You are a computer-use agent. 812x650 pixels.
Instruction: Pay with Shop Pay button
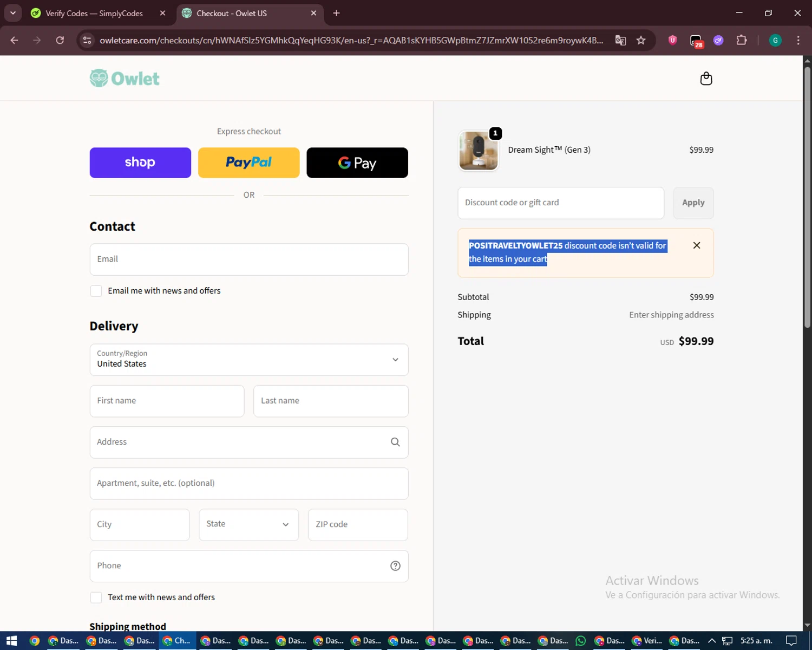(140, 162)
